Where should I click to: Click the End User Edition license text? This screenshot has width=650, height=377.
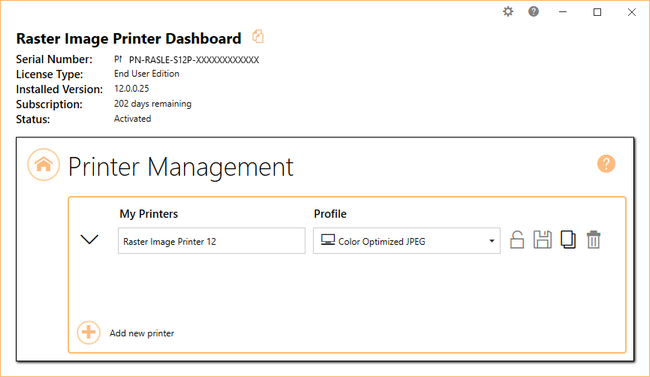coord(147,74)
